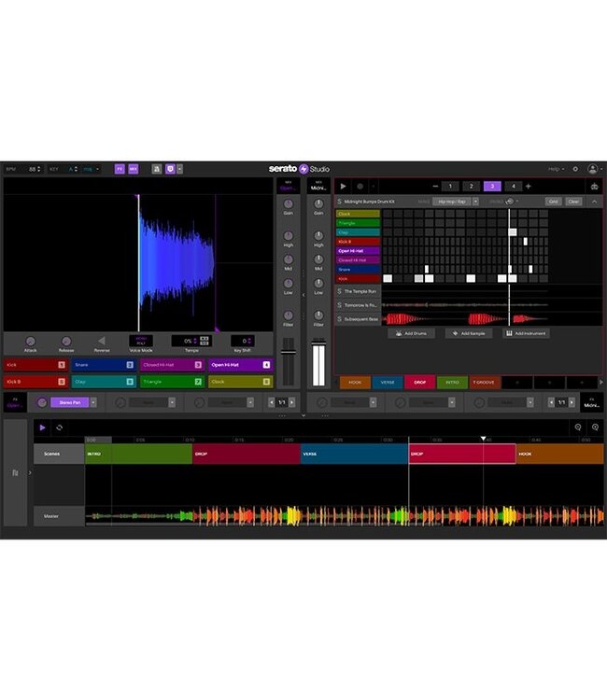Open the Stereo Pan effect dropdown arrow
Screen dimensions: 607x700
(x=93, y=402)
